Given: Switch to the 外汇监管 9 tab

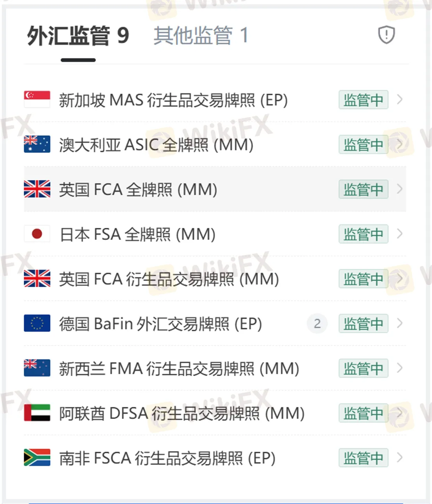Looking at the screenshot, I should pos(78,36).
